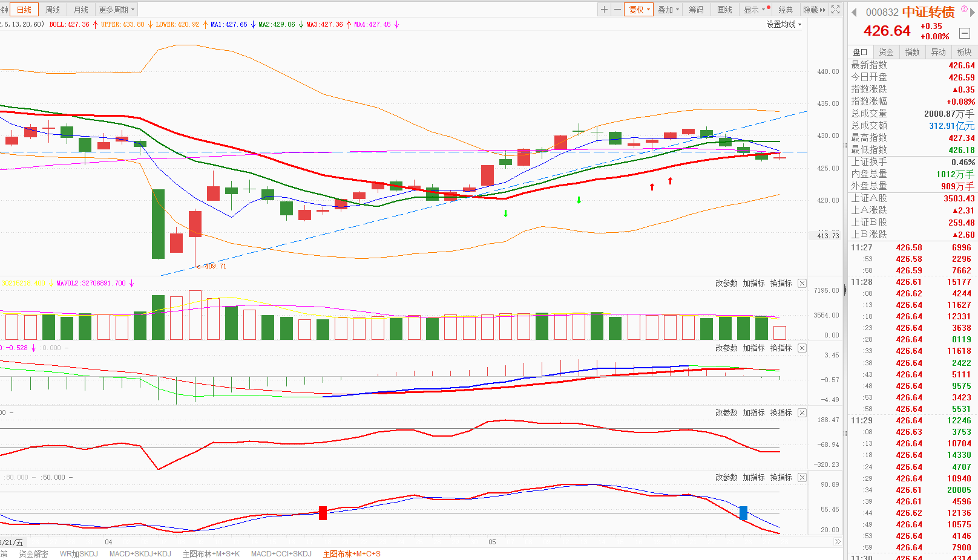The height and width of the screenshot is (560, 978).
Task: Click 换指标 in the CCI panel
Action: tap(781, 412)
